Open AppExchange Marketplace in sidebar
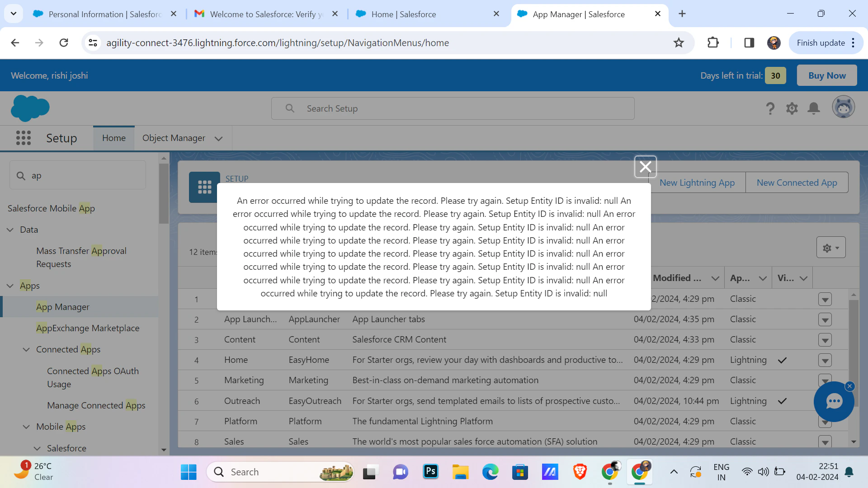Image resolution: width=868 pixels, height=488 pixels. (88, 328)
